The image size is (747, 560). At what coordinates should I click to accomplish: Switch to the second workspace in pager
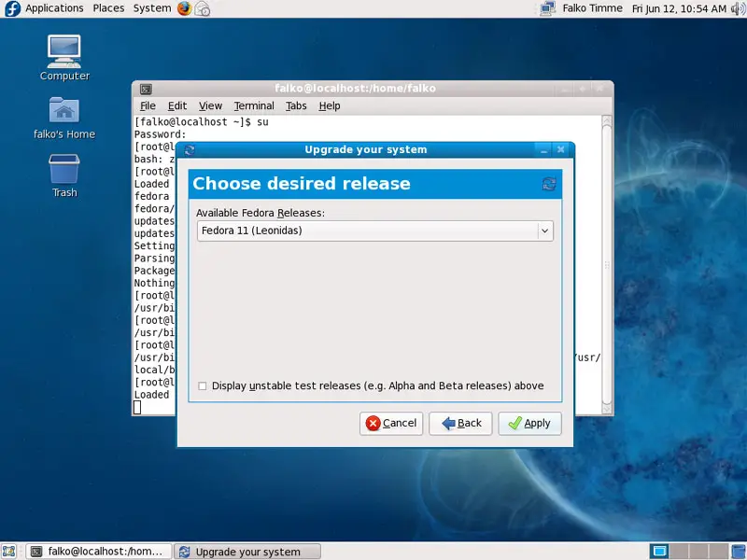679,552
